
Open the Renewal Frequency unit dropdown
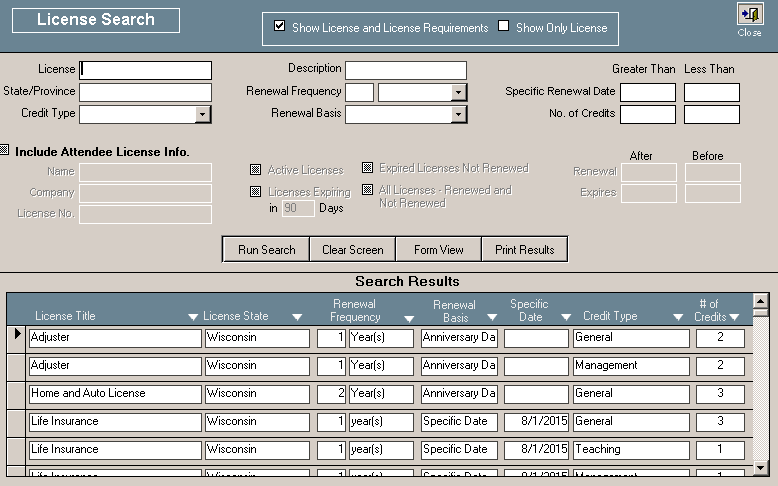(x=458, y=92)
